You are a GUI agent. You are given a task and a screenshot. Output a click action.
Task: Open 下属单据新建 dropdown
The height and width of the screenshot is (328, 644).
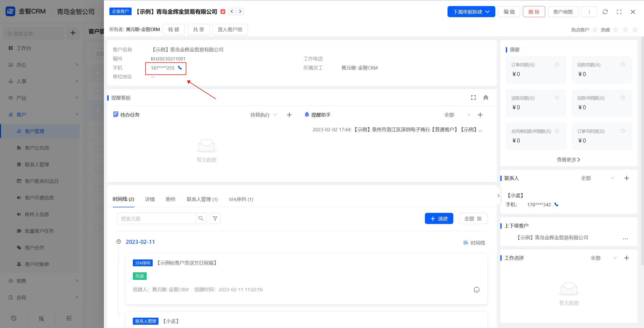pyautogui.click(x=471, y=12)
